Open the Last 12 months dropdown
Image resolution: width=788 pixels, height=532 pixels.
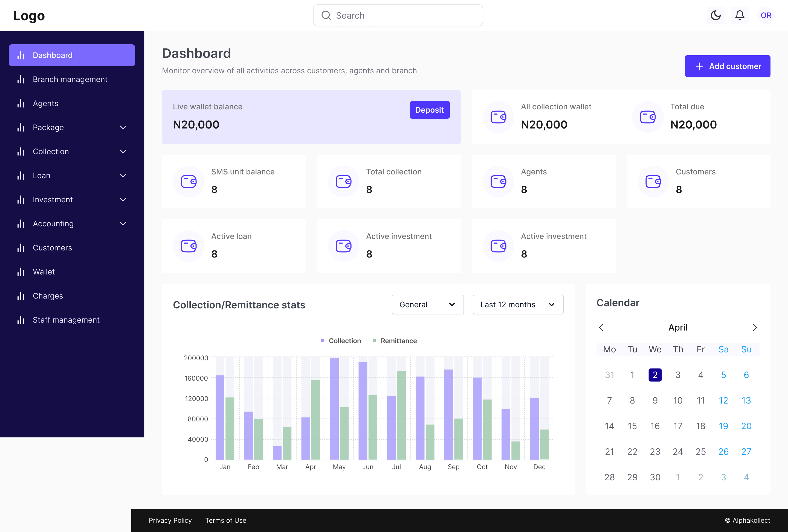coord(517,304)
